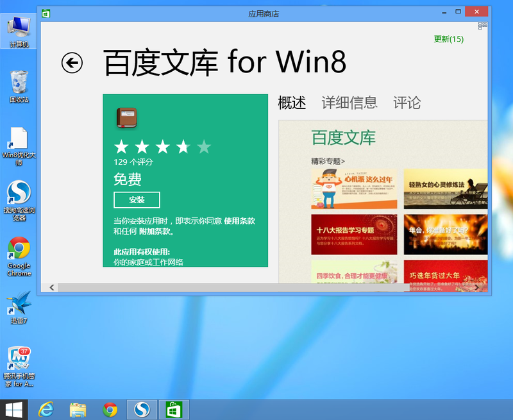513x420 pixels.
Task: Open 回收站 recycle bin on desktop
Action: pyautogui.click(x=19, y=87)
